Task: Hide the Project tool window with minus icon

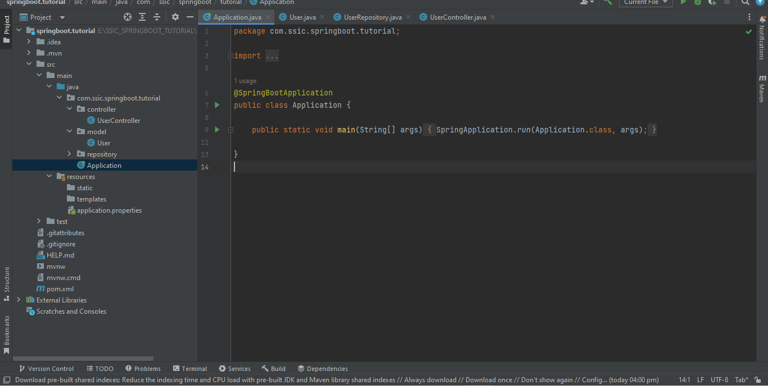Action: point(190,17)
